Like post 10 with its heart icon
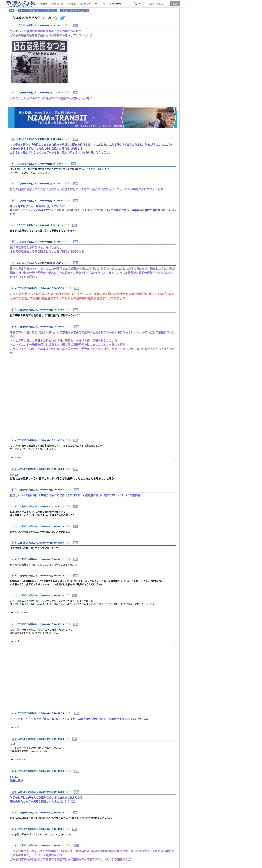Screen dimensions: 262x868 click(x=67, y=288)
